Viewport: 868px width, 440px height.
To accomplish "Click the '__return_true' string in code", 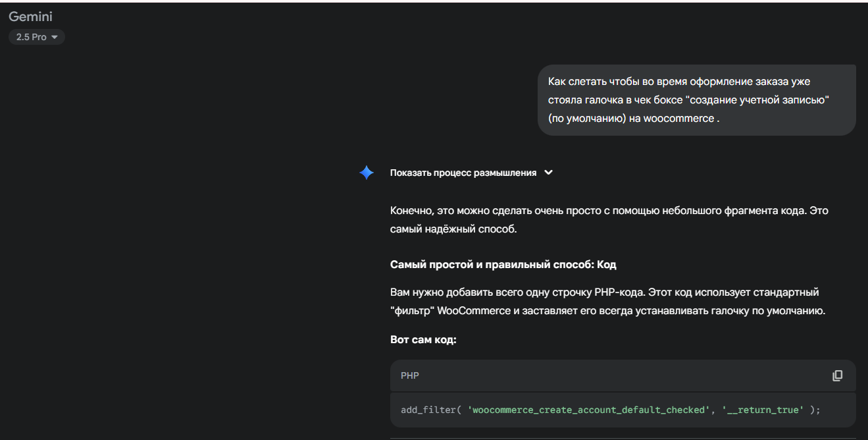I will 763,410.
